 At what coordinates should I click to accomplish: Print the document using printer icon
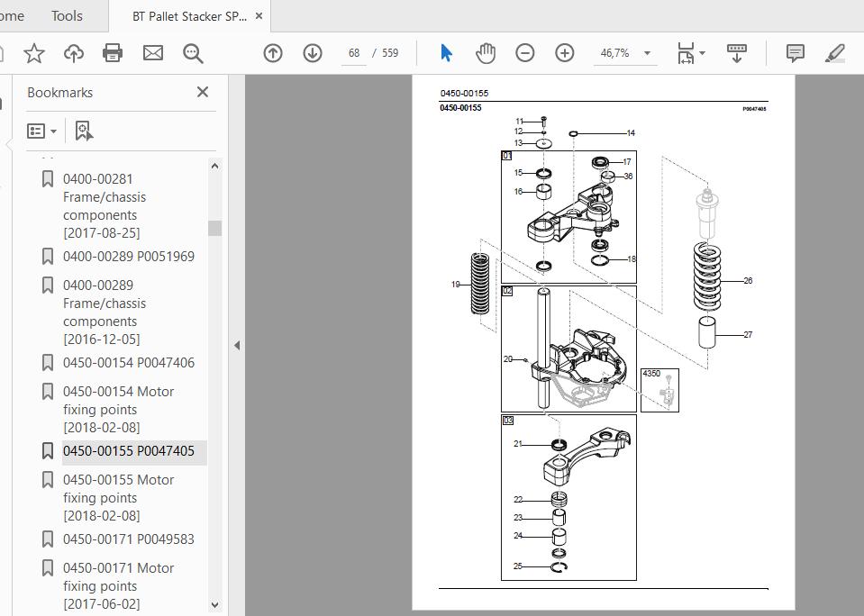pyautogui.click(x=113, y=53)
